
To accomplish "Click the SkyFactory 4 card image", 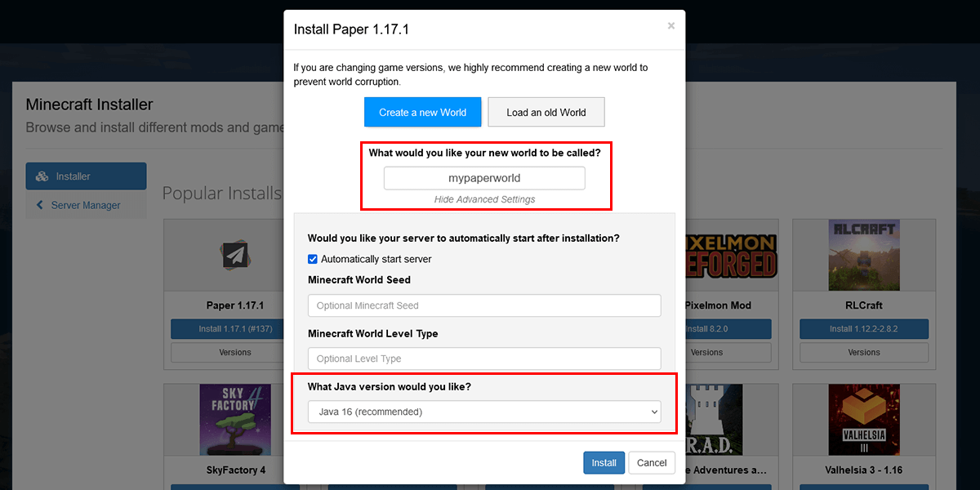I will (235, 420).
